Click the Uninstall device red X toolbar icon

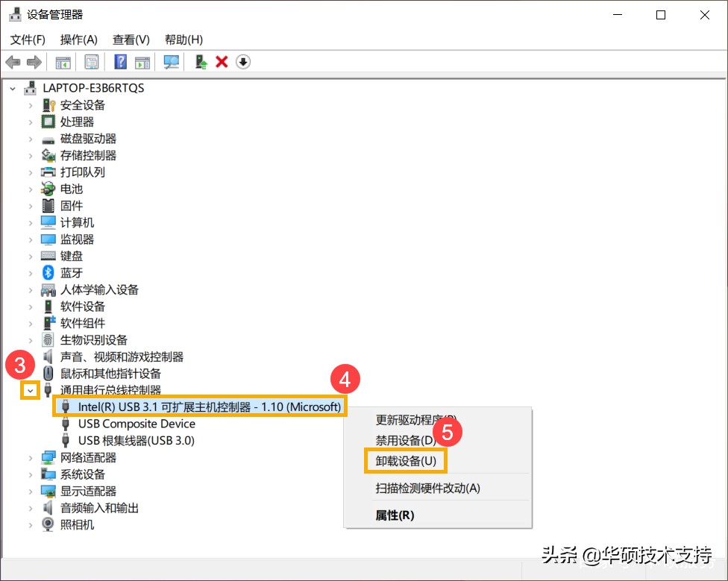tap(222, 62)
